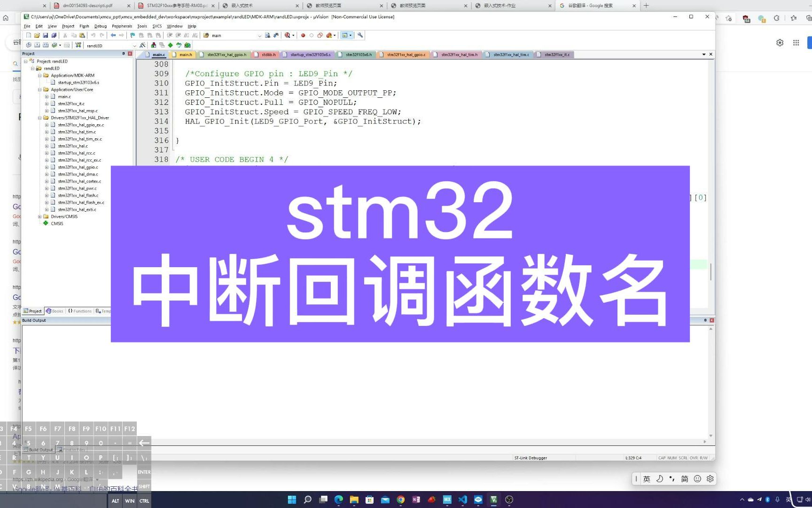Select CMSIS green diamond item in tree
The image size is (812, 508).
[53, 223]
